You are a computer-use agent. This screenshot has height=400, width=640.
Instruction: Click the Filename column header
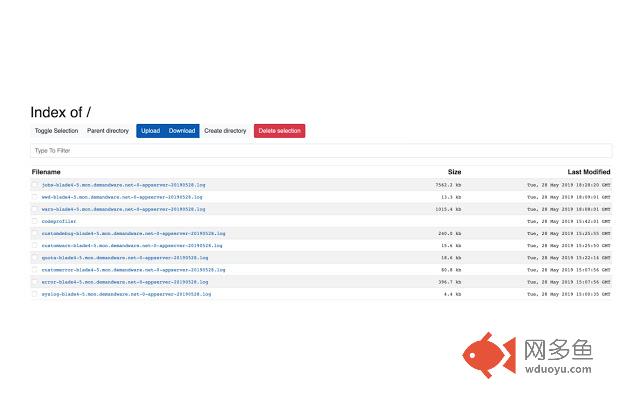[46, 172]
